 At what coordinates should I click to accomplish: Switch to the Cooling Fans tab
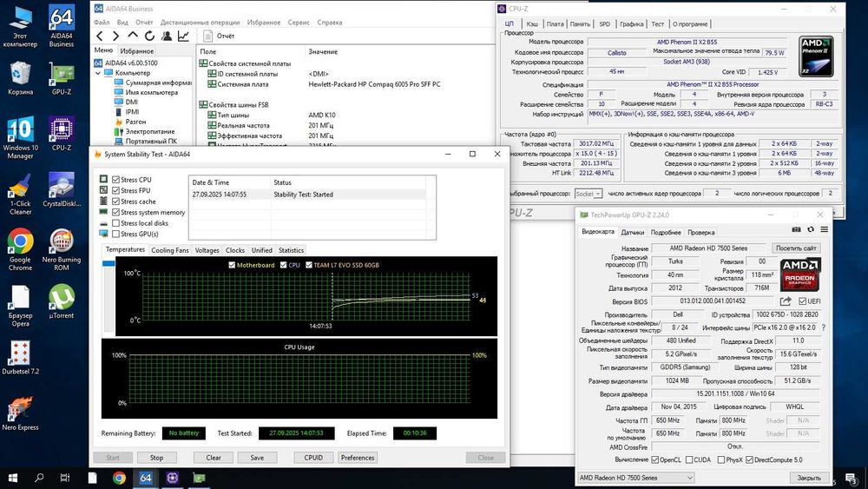170,250
